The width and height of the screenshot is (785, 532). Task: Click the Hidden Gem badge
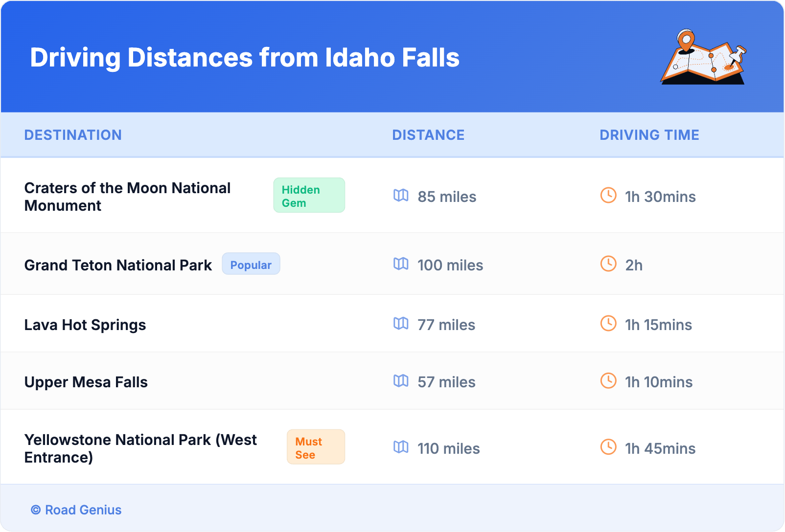coord(309,196)
